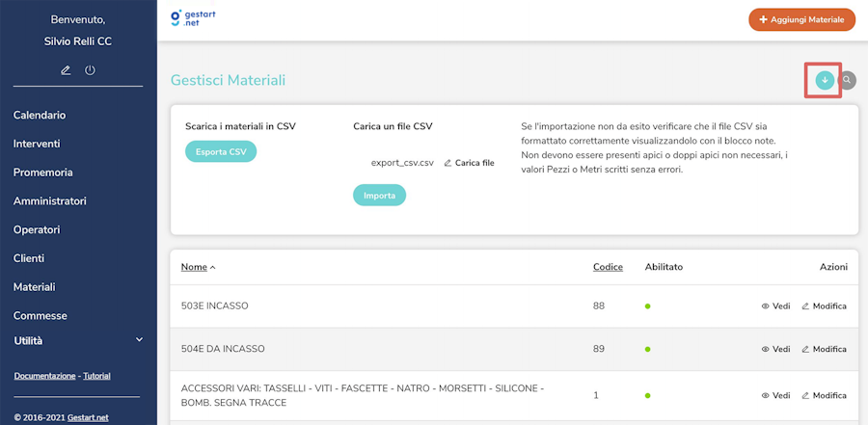Viewport: 868px width, 425px height.
Task: Click the edit profile pencil icon
Action: pyautogui.click(x=66, y=70)
